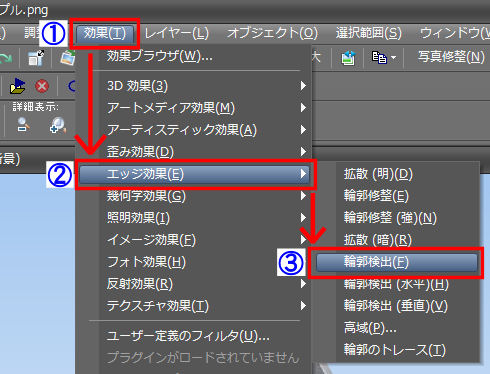Click the red X cancel icon
The image size is (490, 374).
(x=42, y=86)
